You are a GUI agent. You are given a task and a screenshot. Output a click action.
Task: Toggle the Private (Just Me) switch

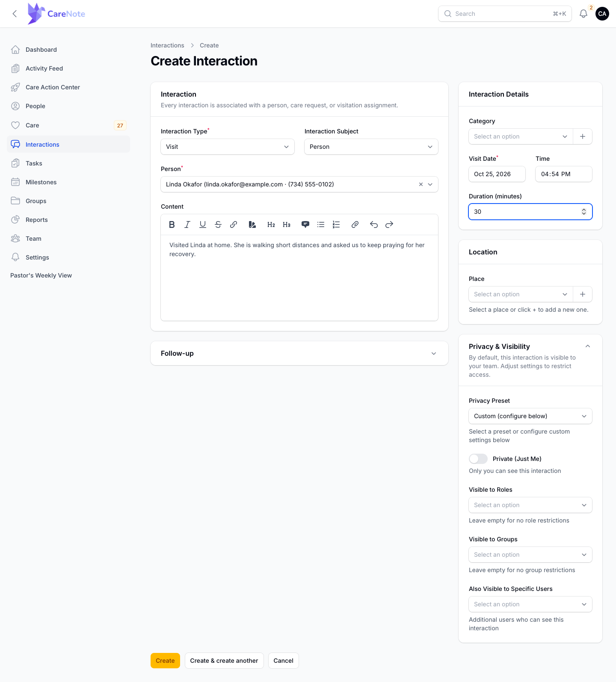point(478,459)
